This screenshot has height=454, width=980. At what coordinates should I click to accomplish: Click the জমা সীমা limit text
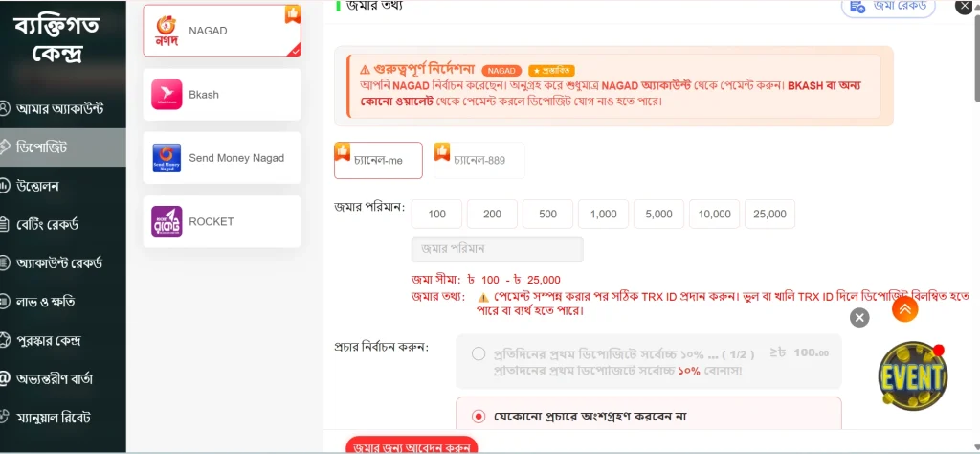tap(486, 280)
